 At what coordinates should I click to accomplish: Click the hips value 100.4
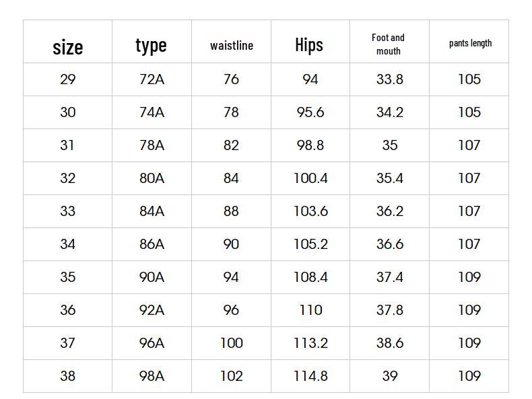pos(310,178)
